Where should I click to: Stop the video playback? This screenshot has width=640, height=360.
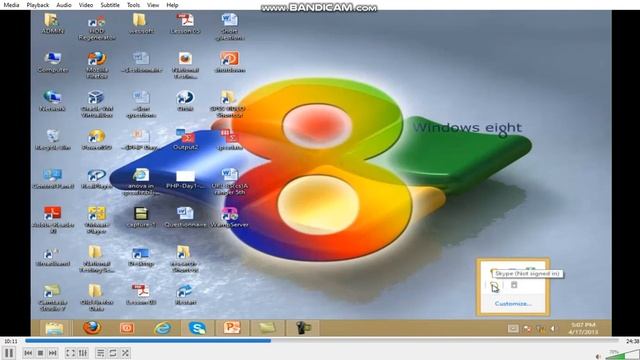tap(40, 353)
